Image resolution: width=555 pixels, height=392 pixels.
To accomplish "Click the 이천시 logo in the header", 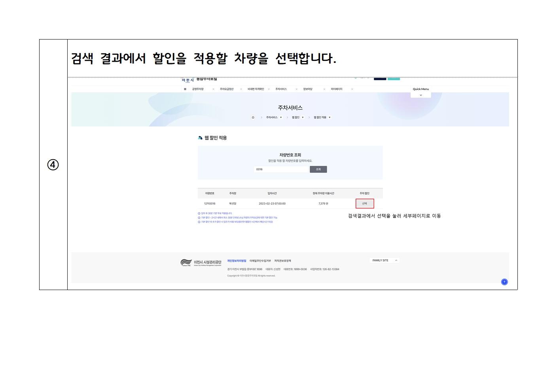I will [x=188, y=80].
